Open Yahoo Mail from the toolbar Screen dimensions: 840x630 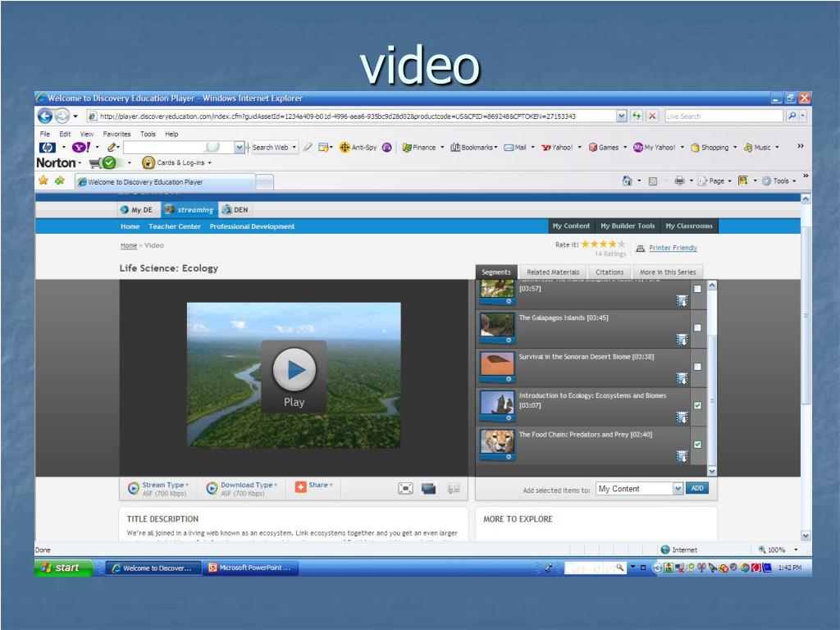click(x=515, y=148)
